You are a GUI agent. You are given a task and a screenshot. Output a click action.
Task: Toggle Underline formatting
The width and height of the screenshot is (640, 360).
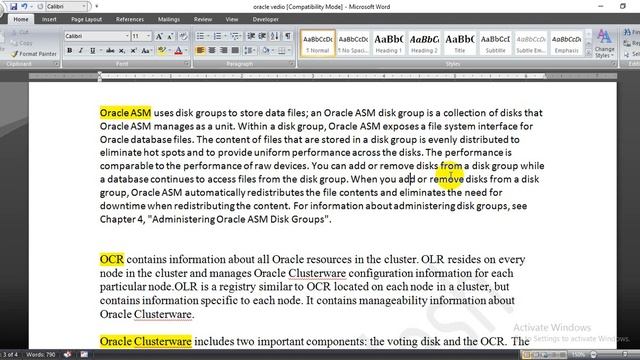coord(92,51)
